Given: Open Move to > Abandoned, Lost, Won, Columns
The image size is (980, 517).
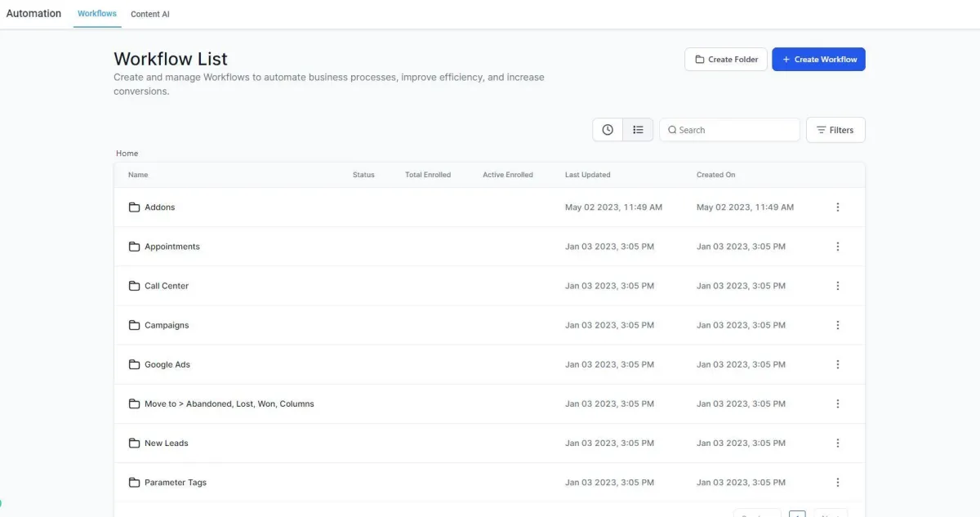Looking at the screenshot, I should [x=229, y=403].
